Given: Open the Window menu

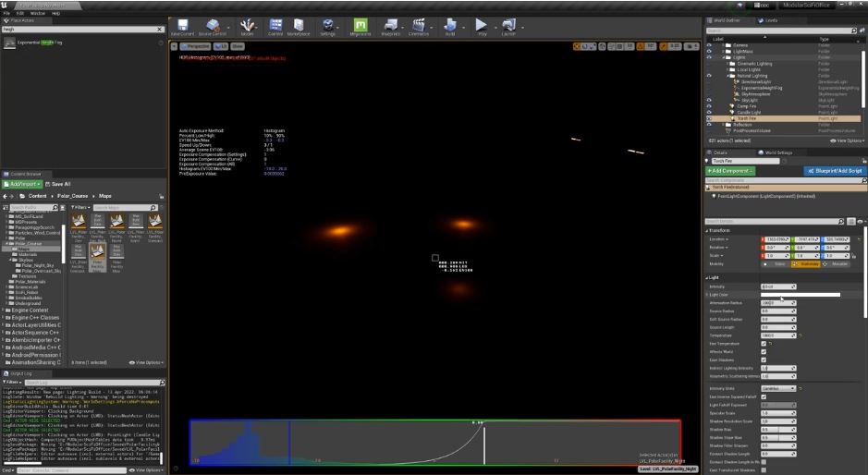Looking at the screenshot, I should point(38,14).
